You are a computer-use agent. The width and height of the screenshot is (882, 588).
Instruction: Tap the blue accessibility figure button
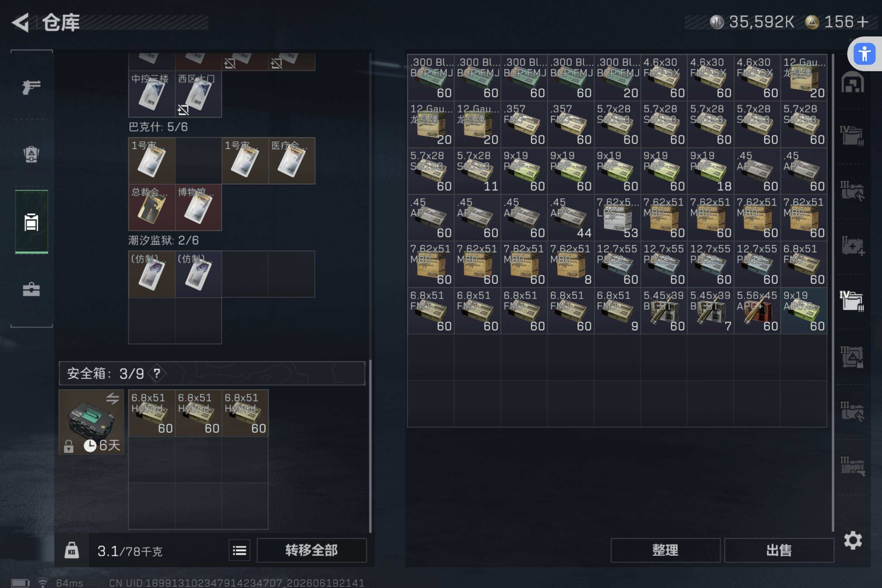(x=864, y=54)
